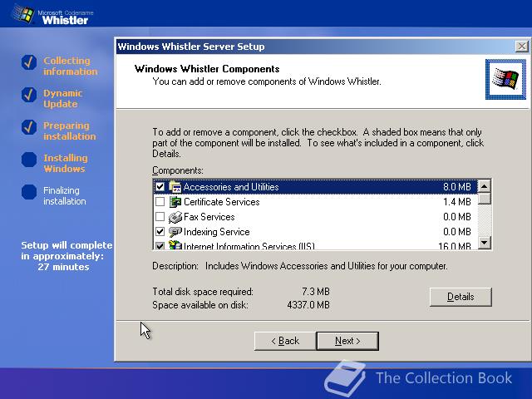The width and height of the screenshot is (532, 399).
Task: Toggle the Internet Information Services (IIS) checkbox
Action: coord(160,245)
